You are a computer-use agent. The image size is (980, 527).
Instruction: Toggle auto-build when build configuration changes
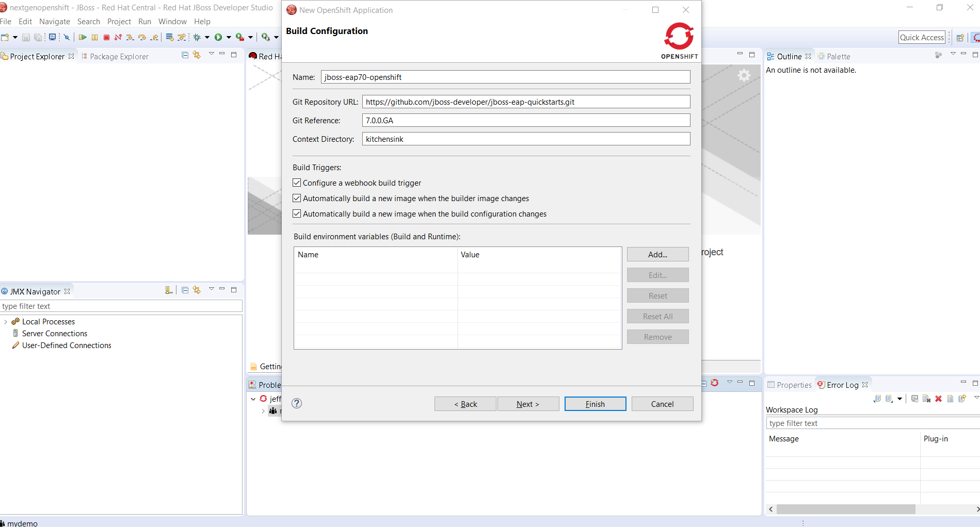[297, 213]
